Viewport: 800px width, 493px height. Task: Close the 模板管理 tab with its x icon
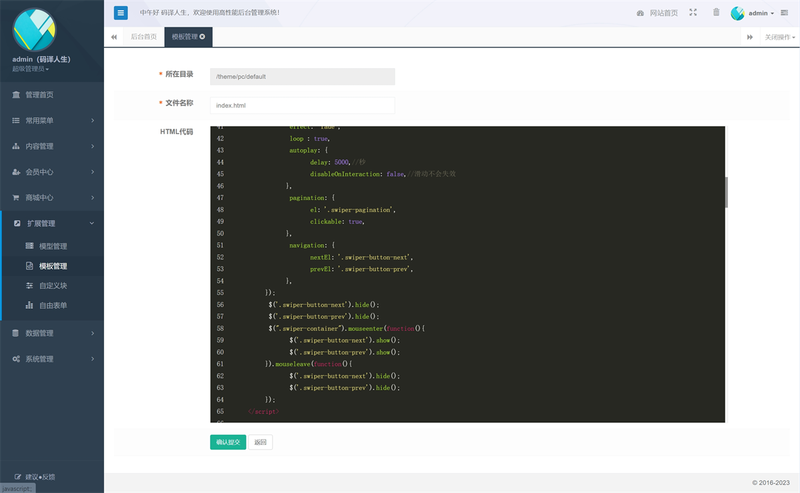click(203, 37)
